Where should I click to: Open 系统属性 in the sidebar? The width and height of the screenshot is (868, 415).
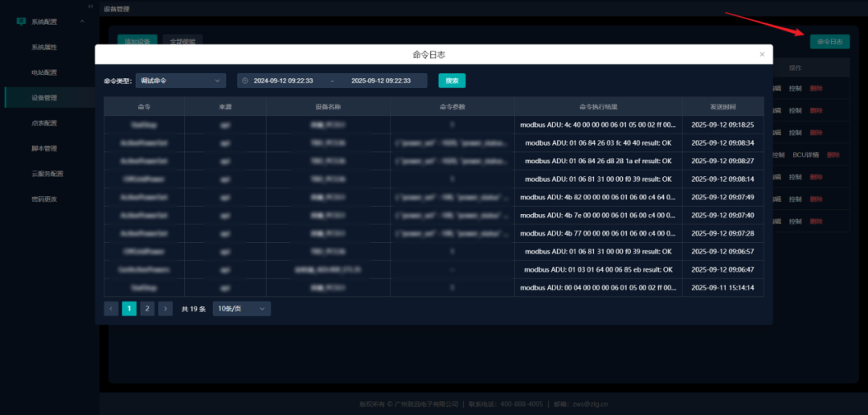tap(44, 47)
